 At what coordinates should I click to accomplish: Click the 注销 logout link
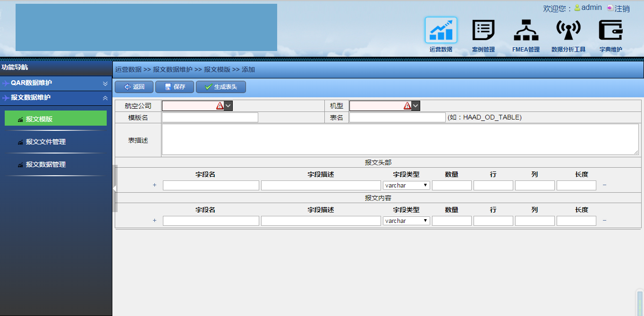621,9
